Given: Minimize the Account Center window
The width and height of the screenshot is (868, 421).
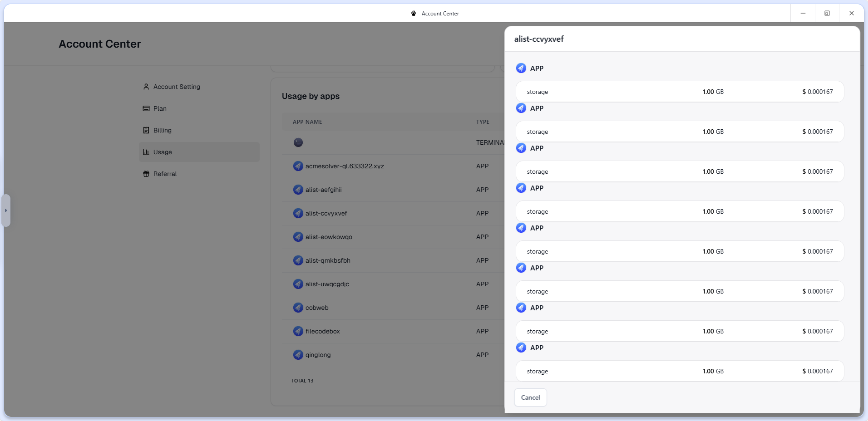Looking at the screenshot, I should [x=803, y=13].
